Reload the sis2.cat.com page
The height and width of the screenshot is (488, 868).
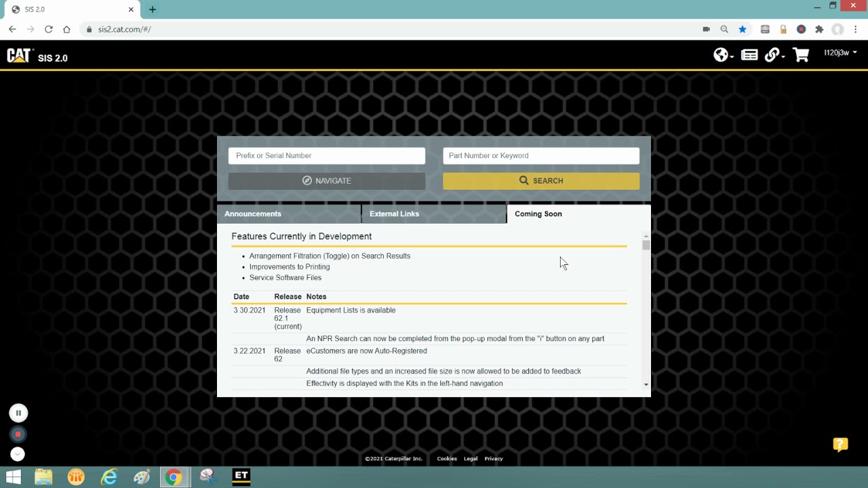[48, 29]
